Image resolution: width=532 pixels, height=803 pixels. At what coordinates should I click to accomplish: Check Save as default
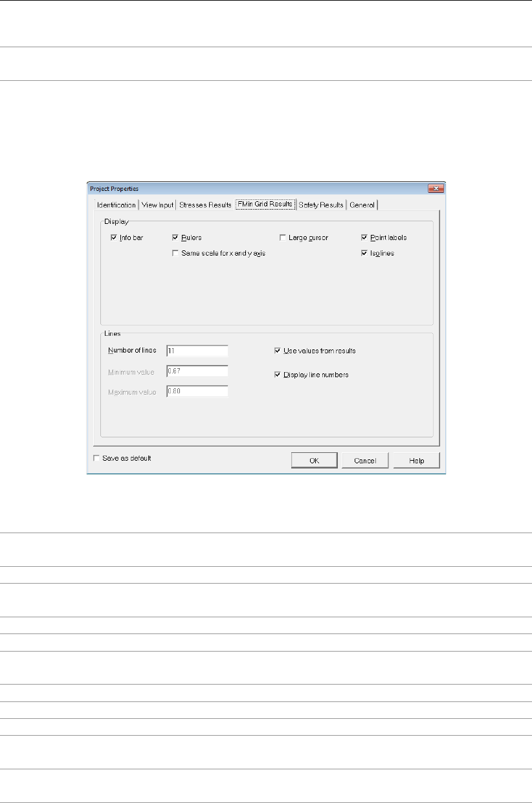pos(122,458)
